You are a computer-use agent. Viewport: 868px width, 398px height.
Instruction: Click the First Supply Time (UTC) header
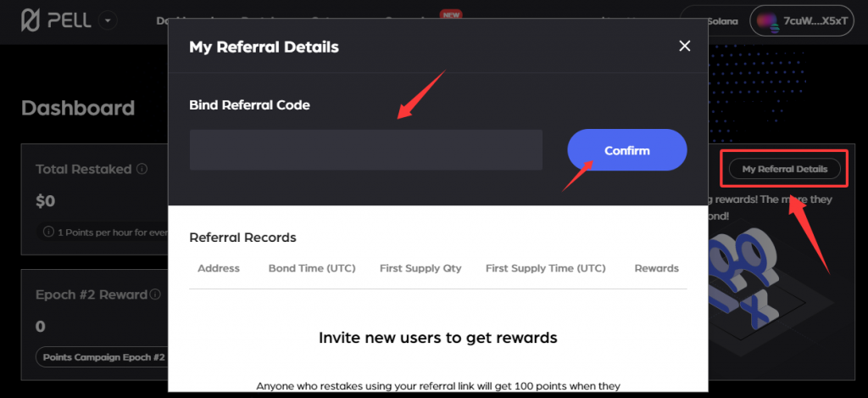tap(546, 268)
